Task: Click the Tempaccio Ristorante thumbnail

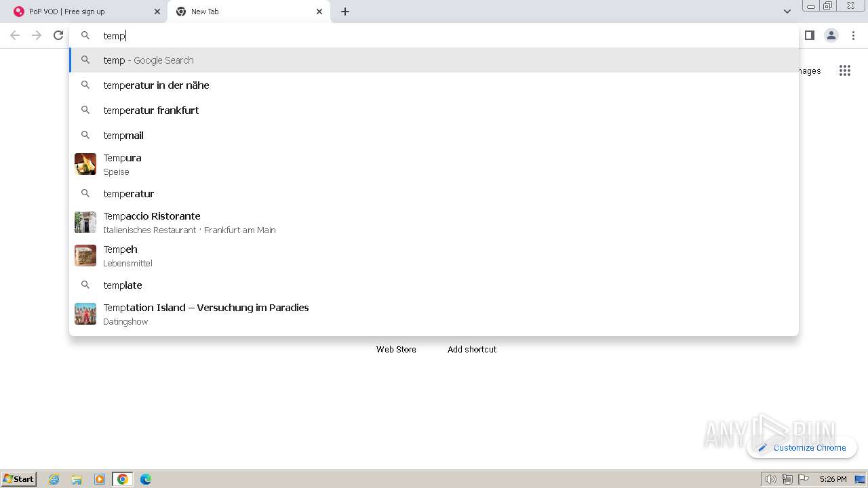Action: [85, 222]
